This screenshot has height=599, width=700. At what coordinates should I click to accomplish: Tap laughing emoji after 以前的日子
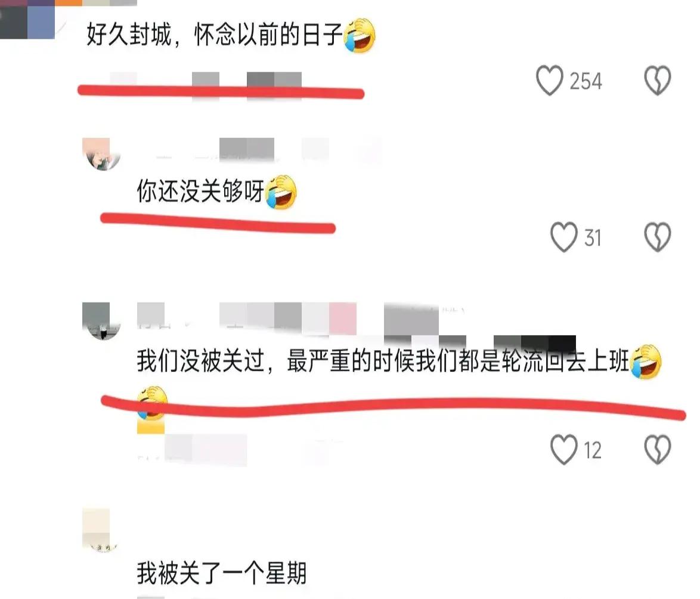tap(360, 36)
